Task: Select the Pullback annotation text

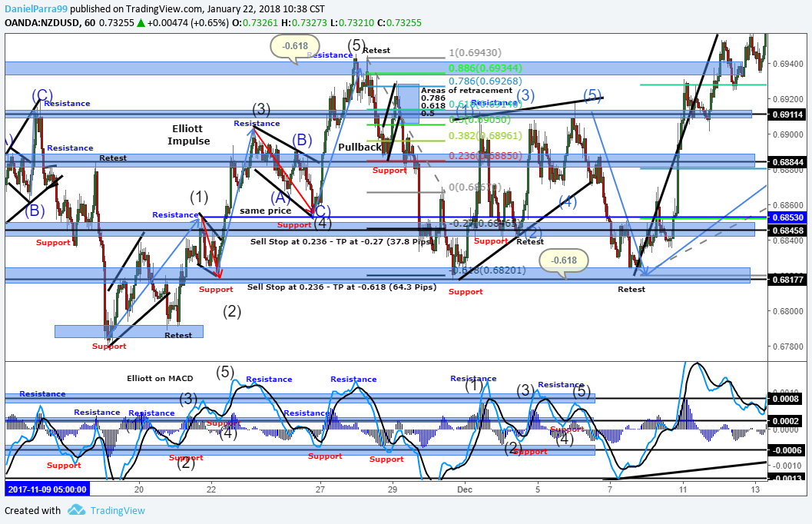Action: (360, 148)
